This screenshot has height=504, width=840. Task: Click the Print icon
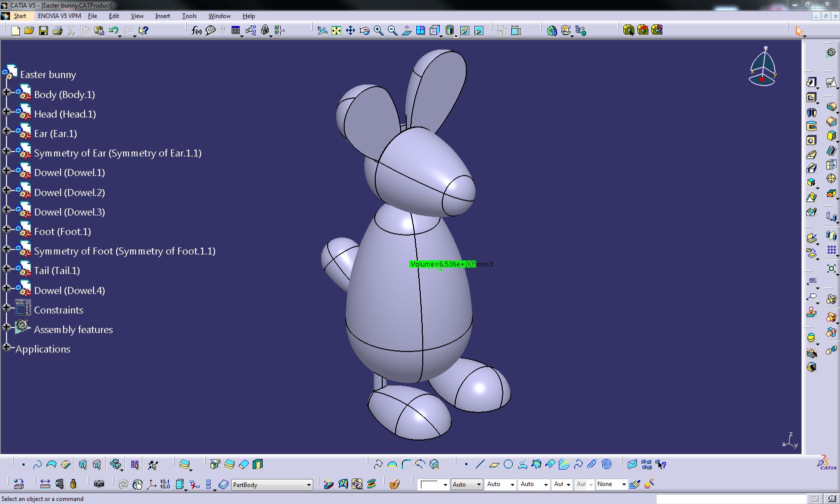[x=57, y=30]
